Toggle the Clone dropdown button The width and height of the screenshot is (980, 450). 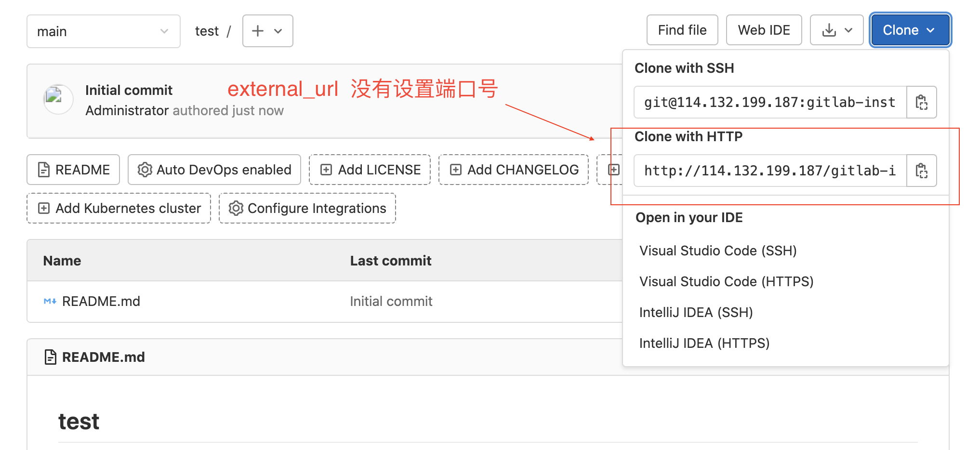tap(910, 30)
